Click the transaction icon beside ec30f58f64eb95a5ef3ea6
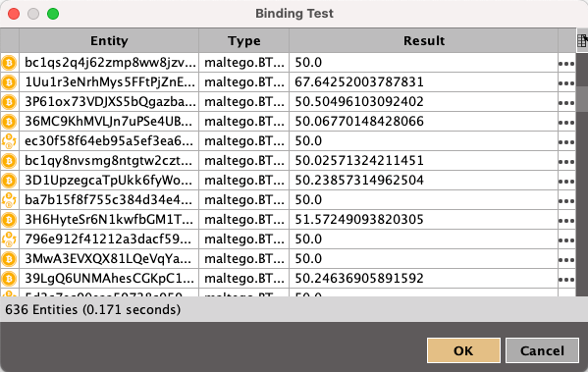This screenshot has height=372, width=588. click(9, 141)
